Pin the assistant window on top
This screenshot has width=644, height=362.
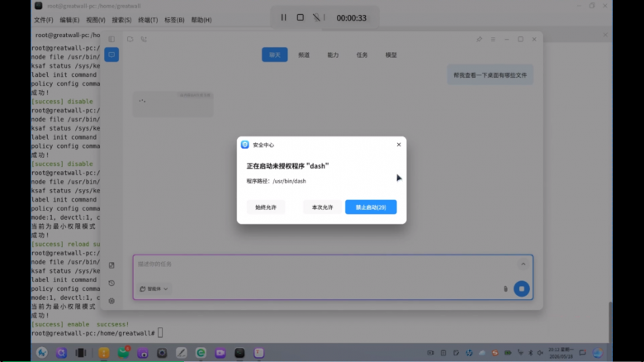479,39
